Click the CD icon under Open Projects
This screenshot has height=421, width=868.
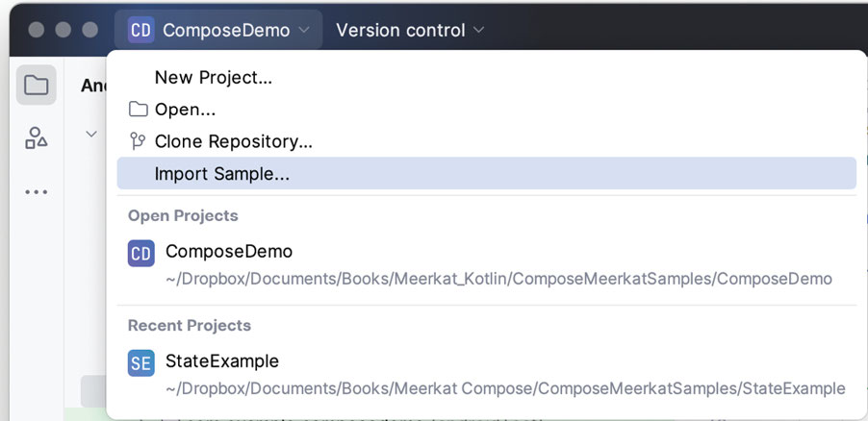click(140, 253)
